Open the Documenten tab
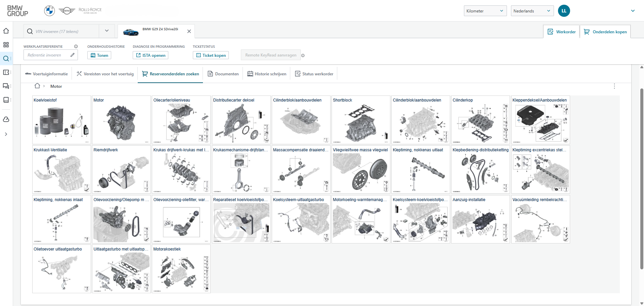 pyautogui.click(x=223, y=74)
